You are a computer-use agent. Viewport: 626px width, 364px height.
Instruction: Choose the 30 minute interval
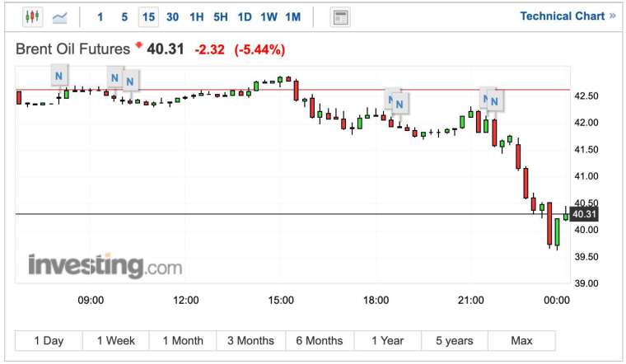[172, 17]
